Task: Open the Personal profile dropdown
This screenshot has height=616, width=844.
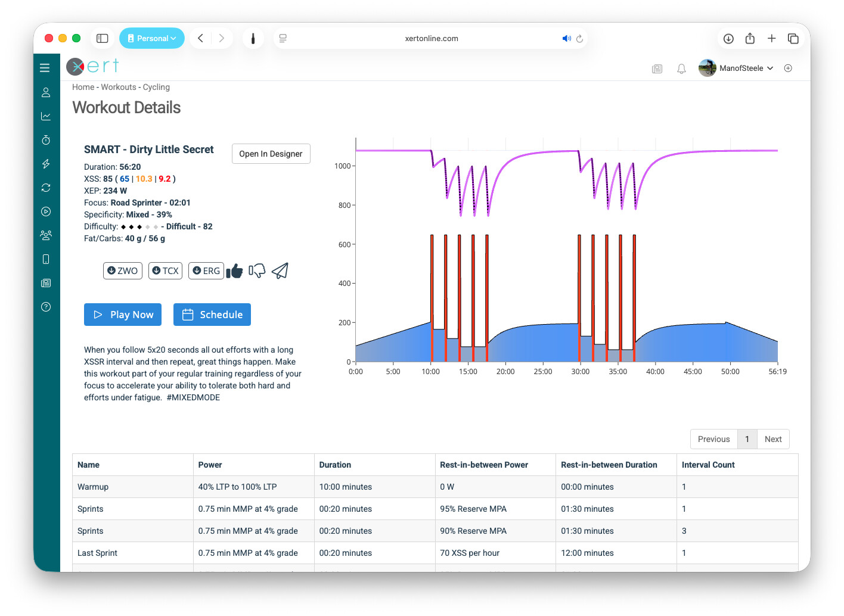Action: click(152, 38)
